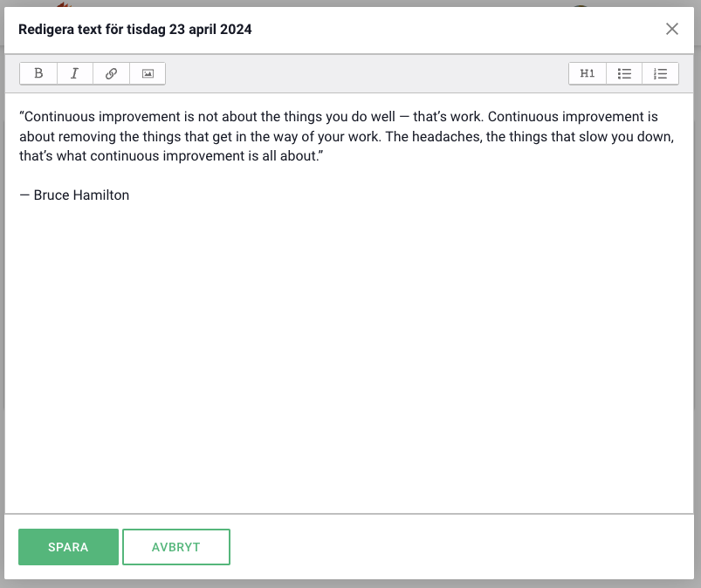This screenshot has height=588, width=701.
Task: Insert an image via picture icon
Action: pos(148,74)
